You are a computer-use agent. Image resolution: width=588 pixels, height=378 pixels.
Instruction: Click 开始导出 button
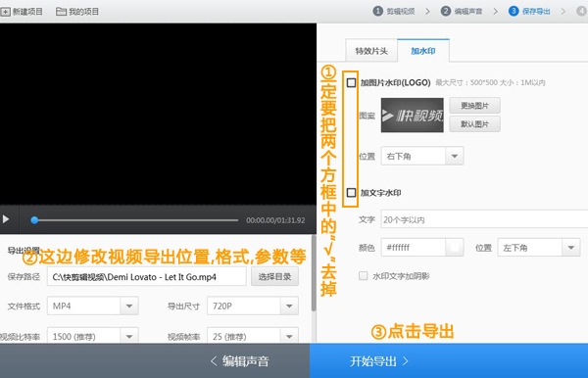point(449,361)
